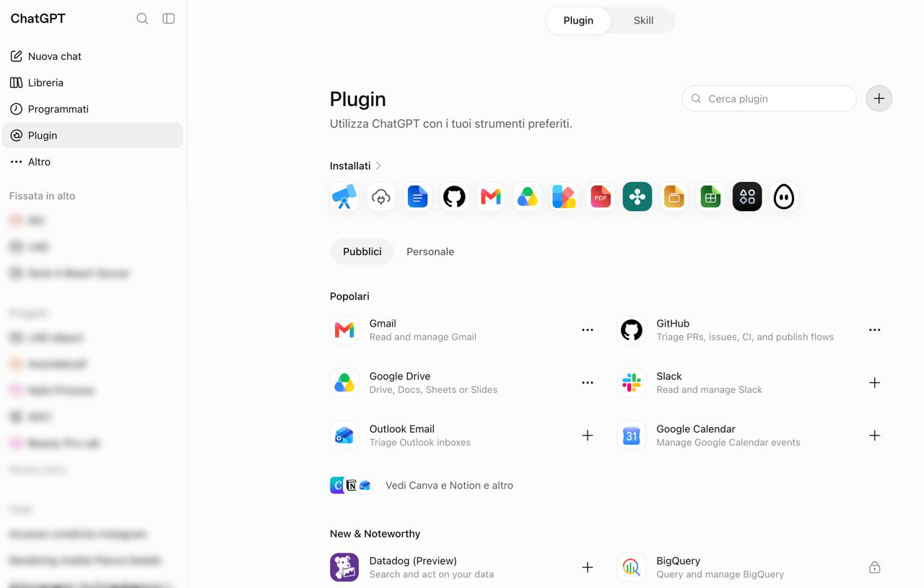The width and height of the screenshot is (924, 588).
Task: Switch to the Skill tab
Action: [x=643, y=20]
